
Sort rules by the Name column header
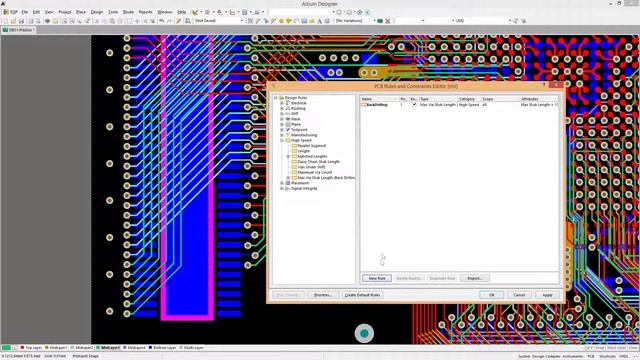pyautogui.click(x=379, y=99)
